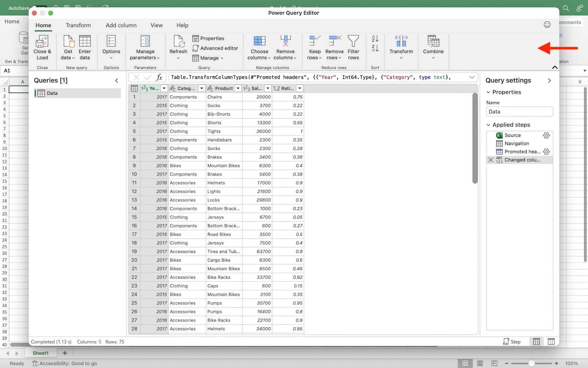Collapse the Applied steps section

(488, 125)
